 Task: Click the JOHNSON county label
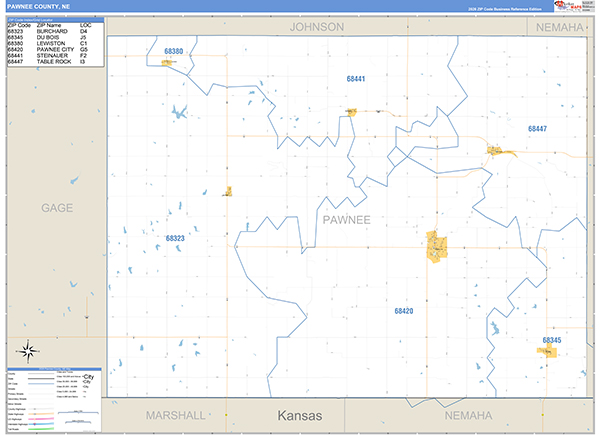tap(316, 27)
